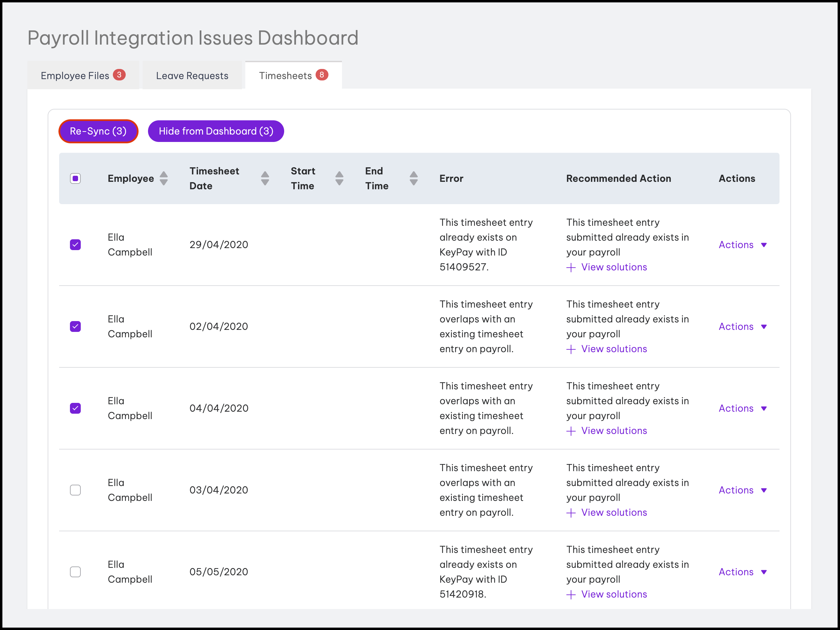Click plus icon beside 02/04/2020 View solutions

coord(571,349)
